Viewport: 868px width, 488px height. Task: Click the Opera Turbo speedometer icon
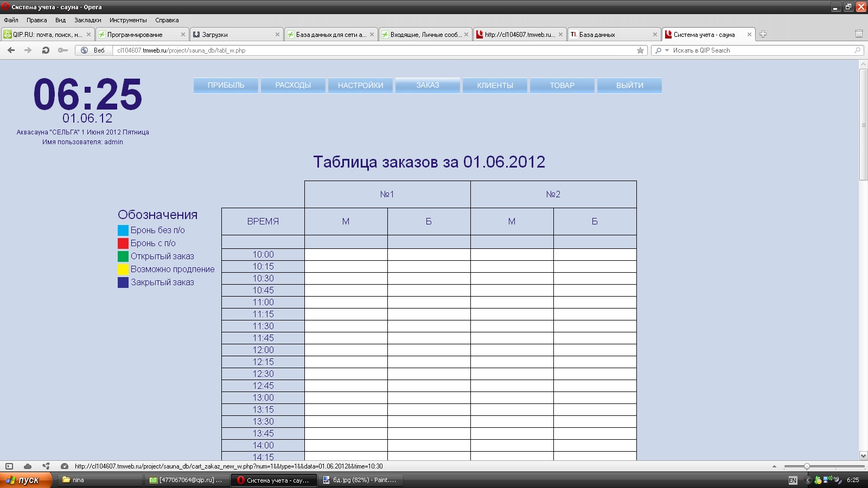[65, 466]
